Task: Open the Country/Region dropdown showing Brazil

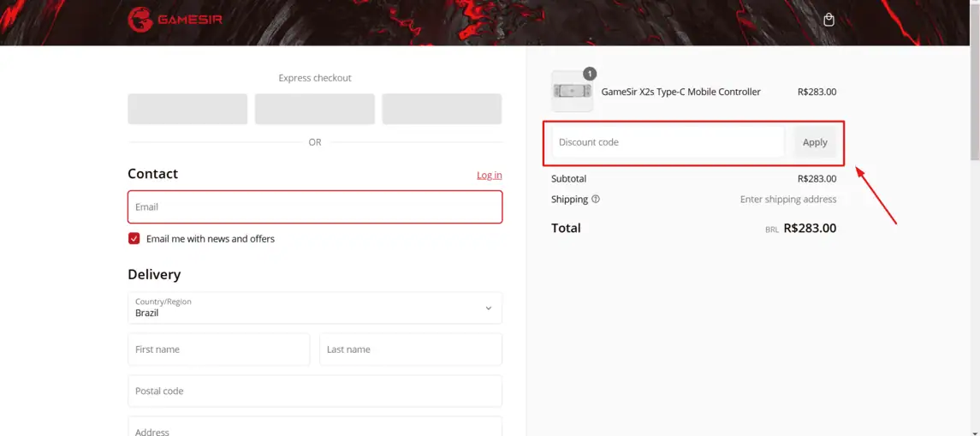Action: click(x=315, y=308)
